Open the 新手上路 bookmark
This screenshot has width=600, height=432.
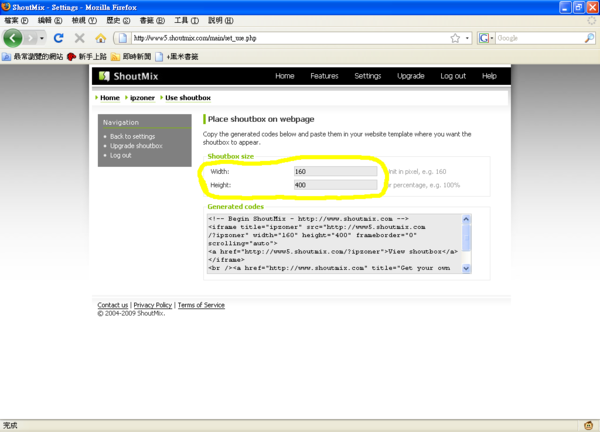click(87, 57)
